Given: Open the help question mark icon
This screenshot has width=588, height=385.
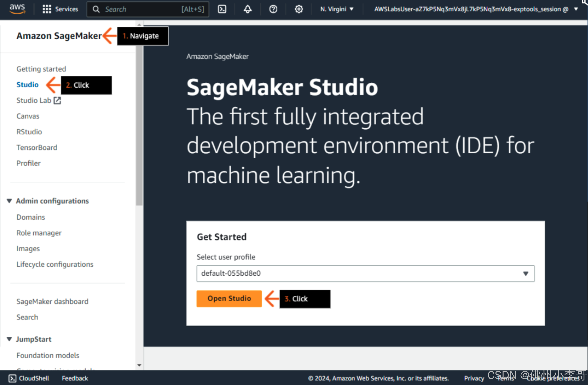Looking at the screenshot, I should (273, 9).
